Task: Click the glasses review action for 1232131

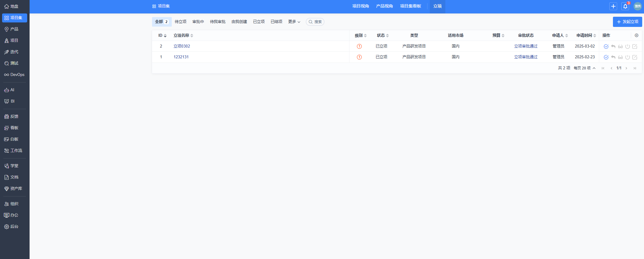Action: click(620, 57)
